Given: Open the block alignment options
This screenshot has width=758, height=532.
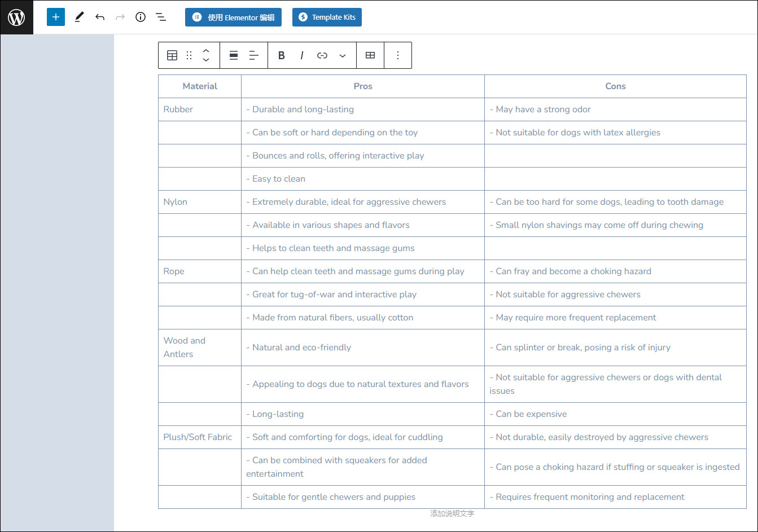Looking at the screenshot, I should pyautogui.click(x=233, y=55).
